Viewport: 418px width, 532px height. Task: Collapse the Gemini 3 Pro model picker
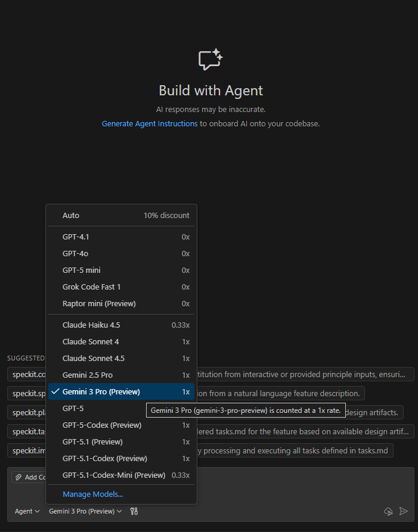85,511
